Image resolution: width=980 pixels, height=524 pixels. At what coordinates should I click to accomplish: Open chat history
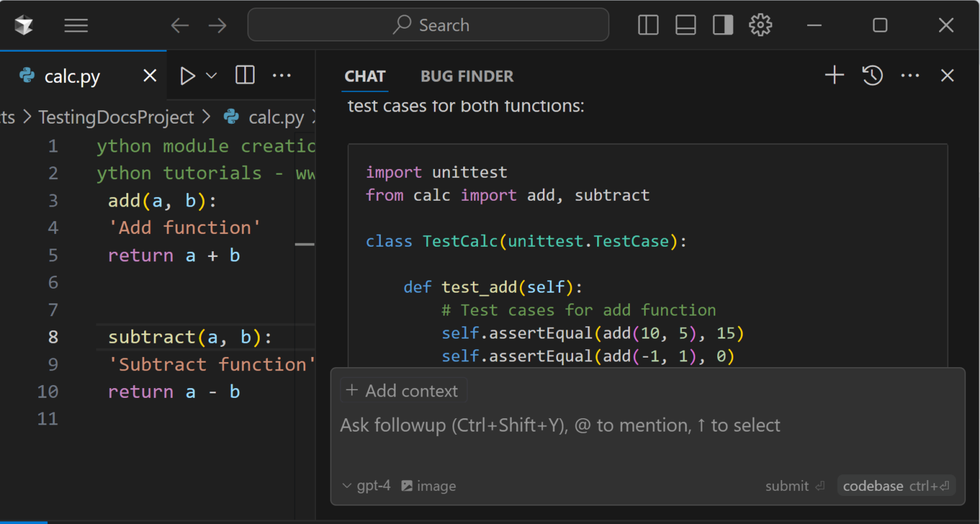[x=872, y=75]
